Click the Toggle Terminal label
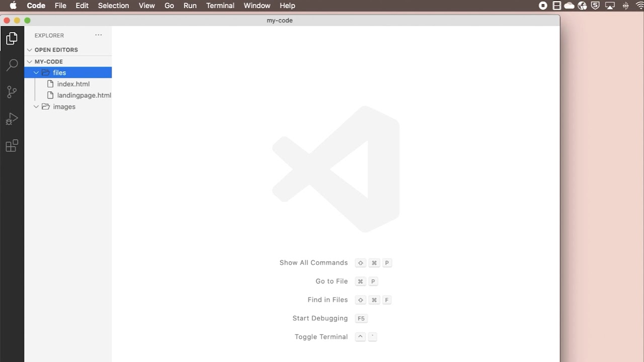 coord(321,337)
